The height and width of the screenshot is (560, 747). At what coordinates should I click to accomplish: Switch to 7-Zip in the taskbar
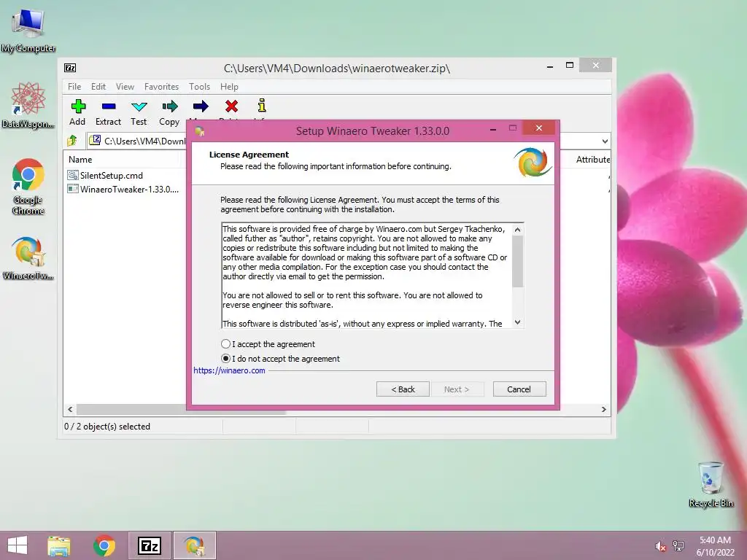pyautogui.click(x=149, y=545)
